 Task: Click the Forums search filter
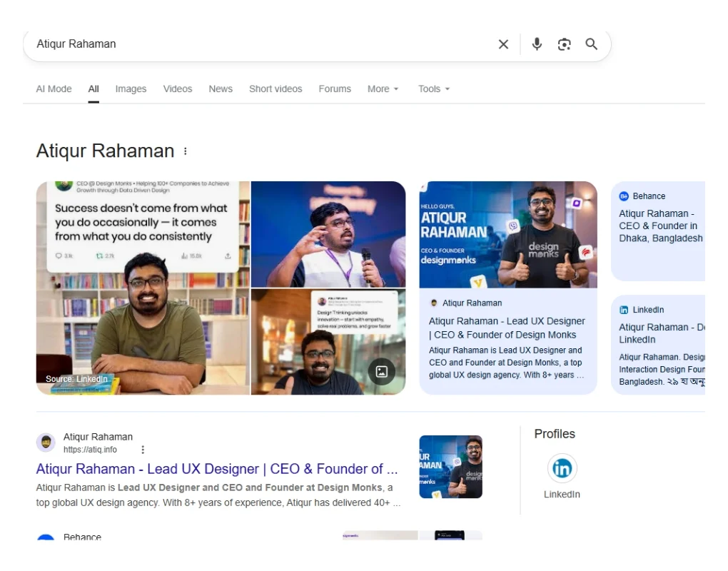pos(335,89)
